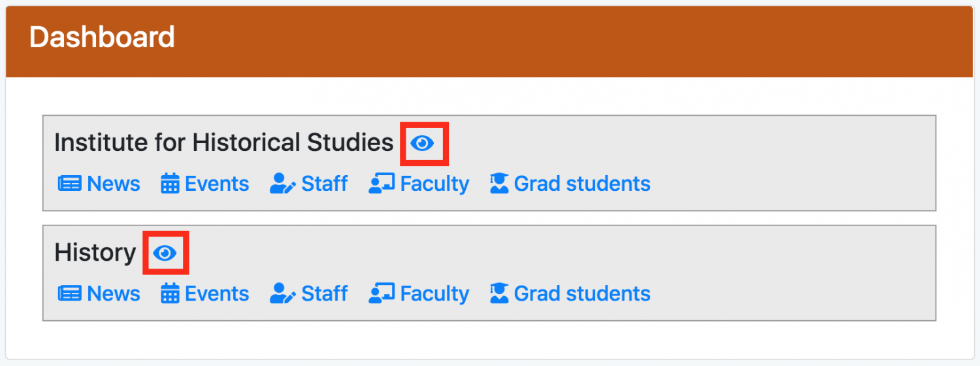
Task: Click the Dashboard header title
Action: 102,37
